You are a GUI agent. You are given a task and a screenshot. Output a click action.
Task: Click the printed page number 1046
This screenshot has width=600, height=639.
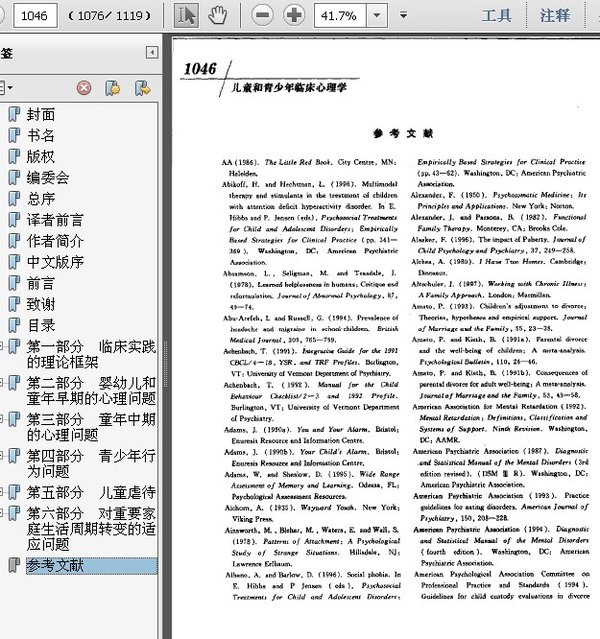[200, 69]
